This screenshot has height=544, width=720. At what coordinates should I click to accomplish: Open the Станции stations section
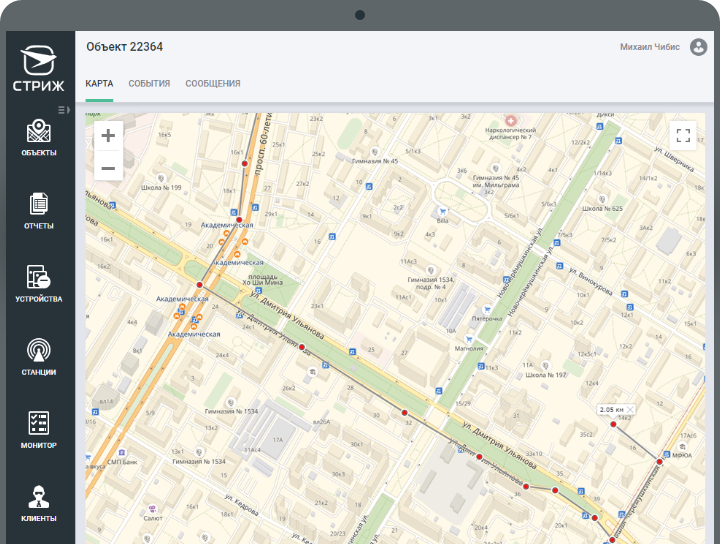38,357
